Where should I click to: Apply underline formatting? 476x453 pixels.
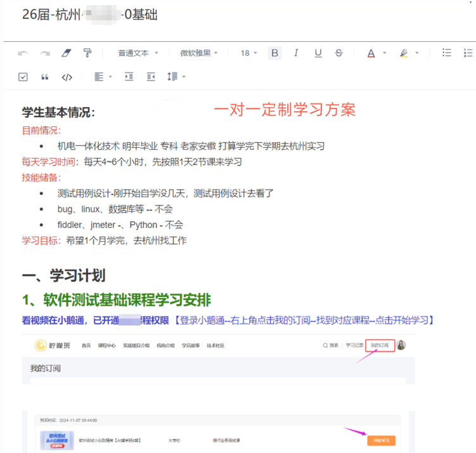(x=318, y=53)
